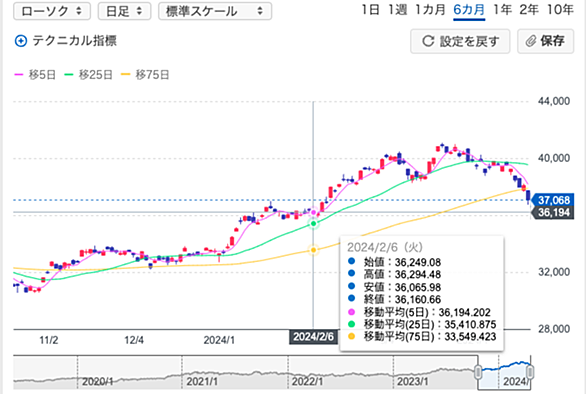Click the yellow 75-day average marker point
586x394 pixels.
pos(314,250)
